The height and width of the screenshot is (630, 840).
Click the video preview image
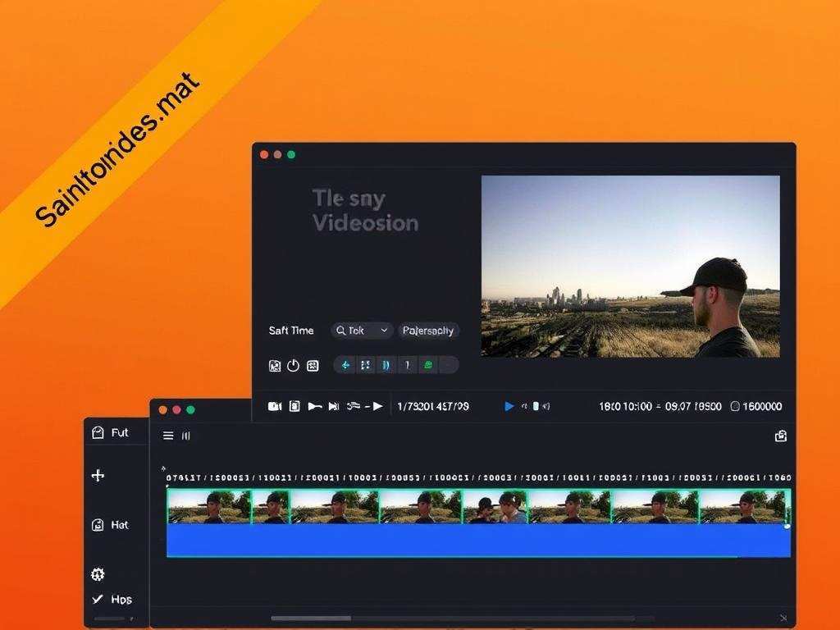click(x=631, y=267)
